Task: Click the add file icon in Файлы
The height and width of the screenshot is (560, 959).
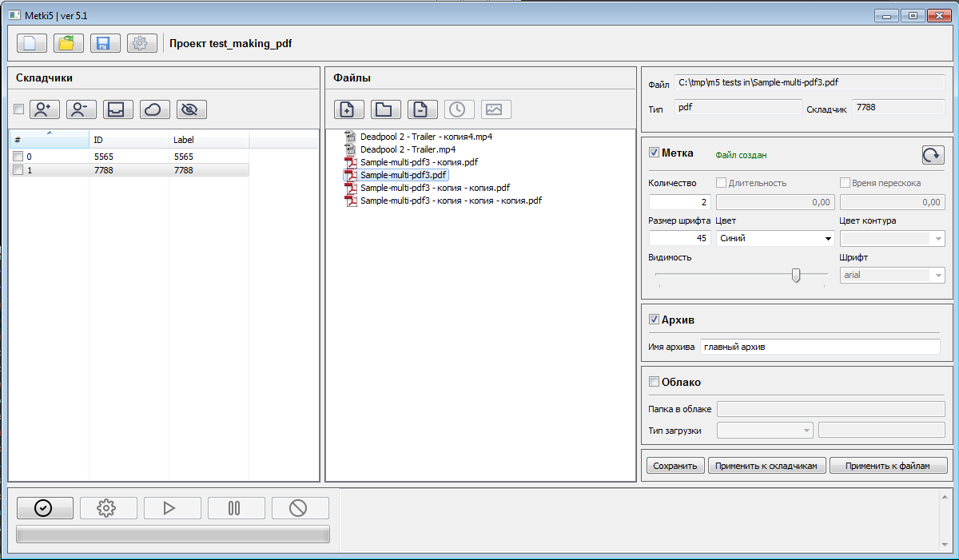Action: (348, 109)
